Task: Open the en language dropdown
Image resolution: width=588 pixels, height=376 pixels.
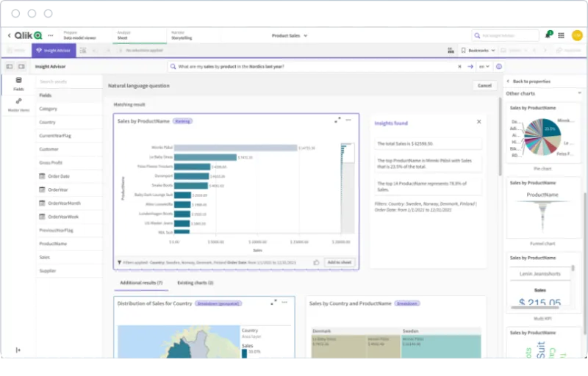Action: (x=484, y=67)
